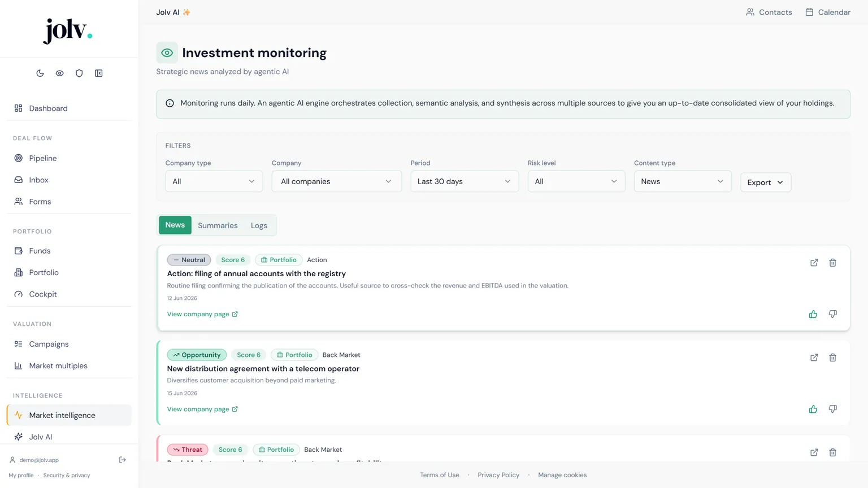Click the logout icon next to demo@jolv.app
Image resolution: width=868 pixels, height=488 pixels.
123,460
